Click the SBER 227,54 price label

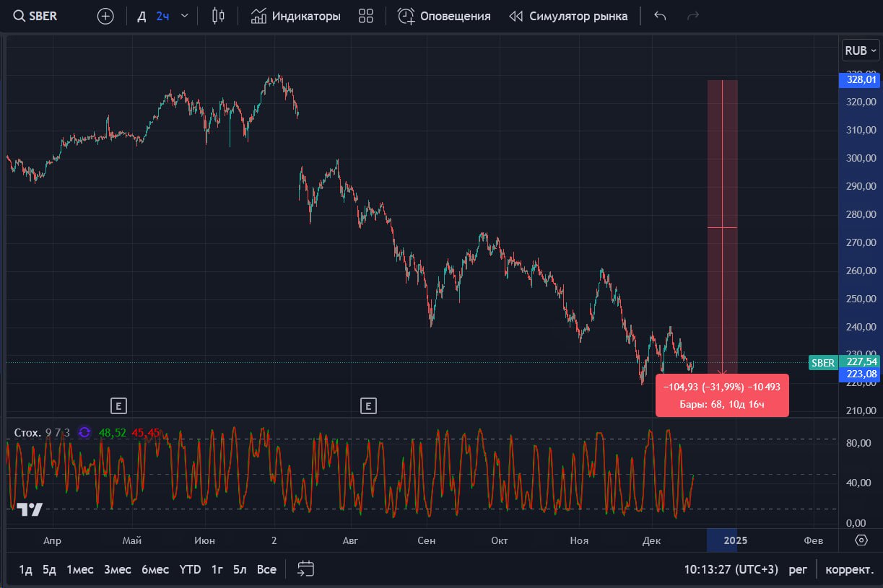pos(843,362)
